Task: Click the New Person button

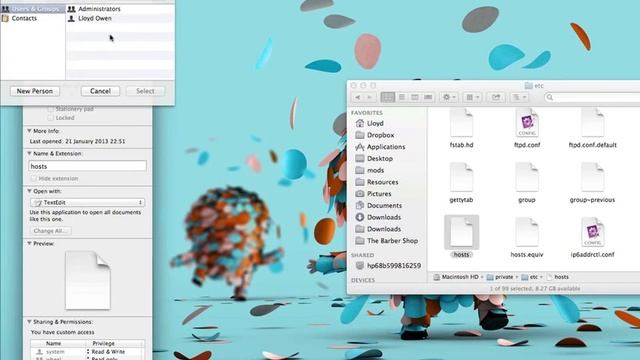Action: (x=35, y=91)
